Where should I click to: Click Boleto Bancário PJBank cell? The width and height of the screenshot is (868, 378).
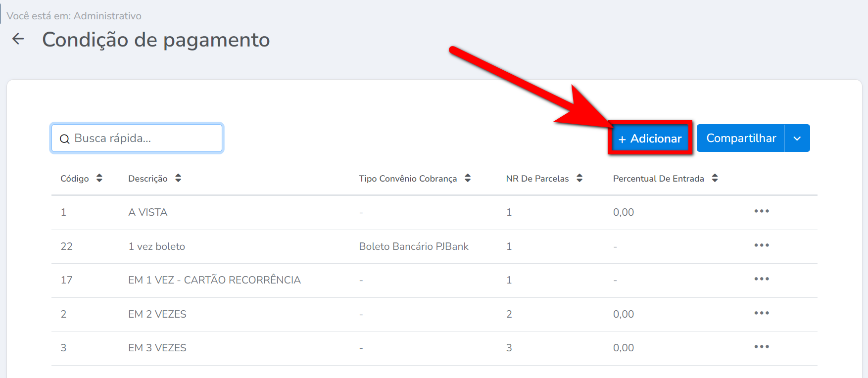413,246
